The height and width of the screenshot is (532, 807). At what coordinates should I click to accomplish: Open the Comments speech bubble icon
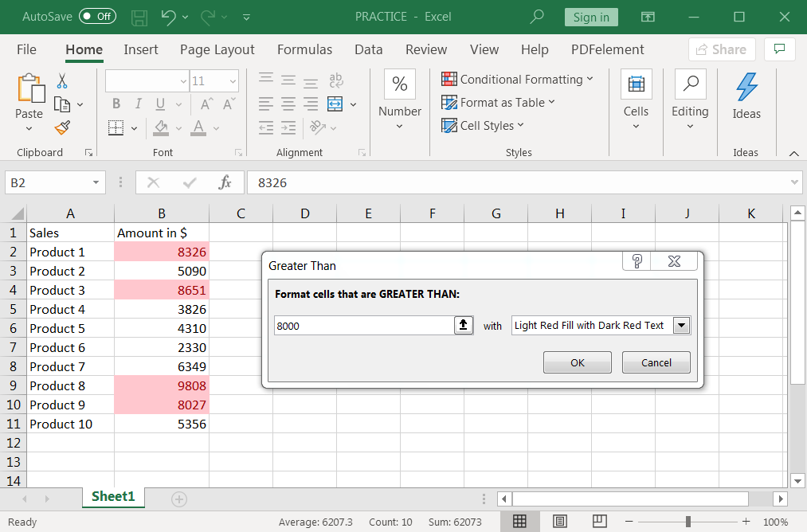click(780, 49)
